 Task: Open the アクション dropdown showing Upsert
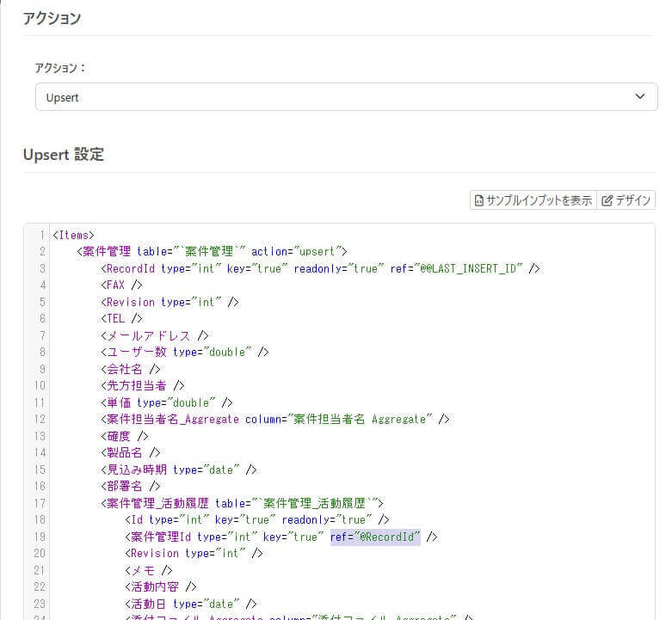346,97
